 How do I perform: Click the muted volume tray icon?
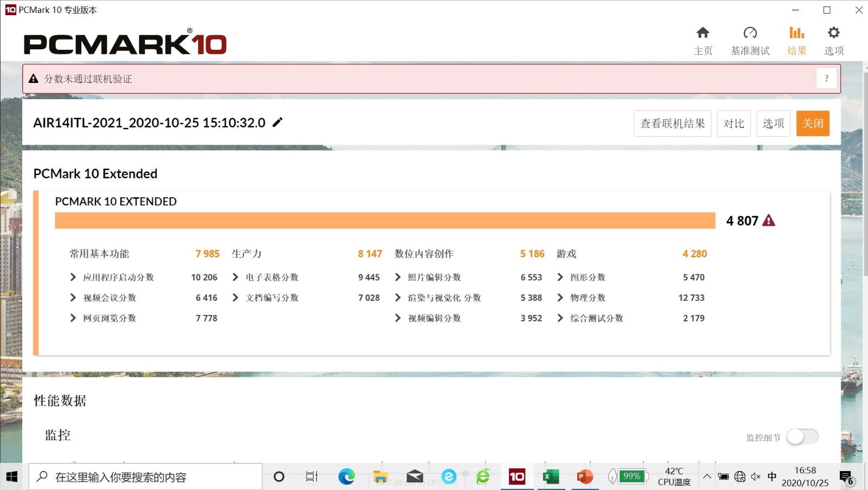click(x=756, y=477)
